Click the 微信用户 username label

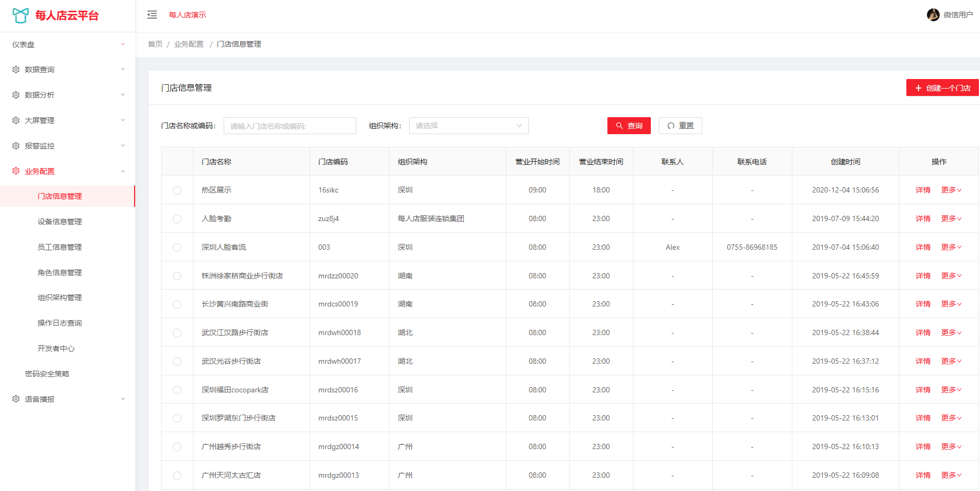958,15
